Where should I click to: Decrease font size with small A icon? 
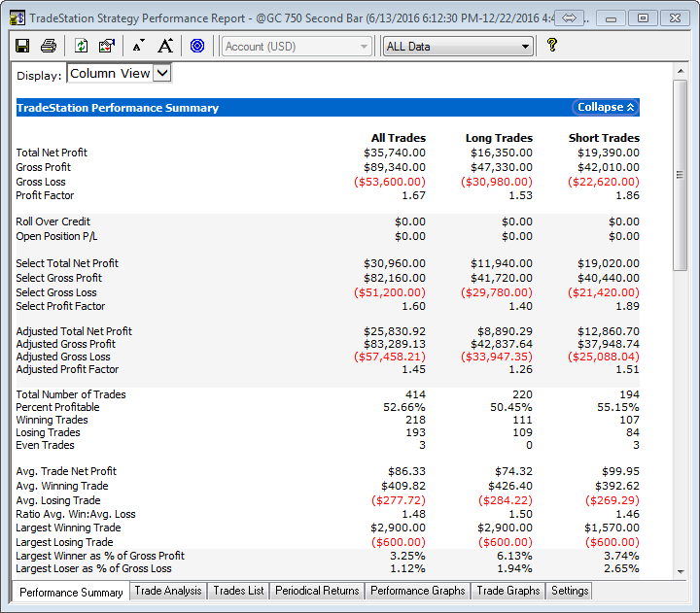tap(138, 46)
